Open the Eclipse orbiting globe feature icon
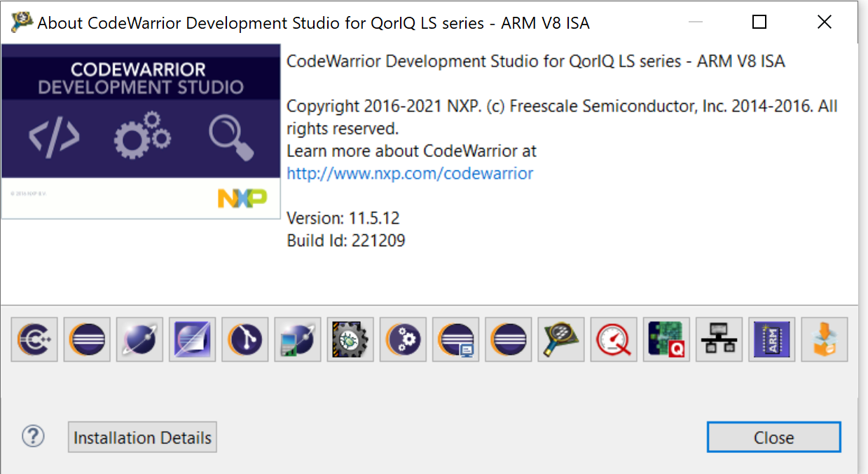This screenshot has width=868, height=474. tap(139, 339)
